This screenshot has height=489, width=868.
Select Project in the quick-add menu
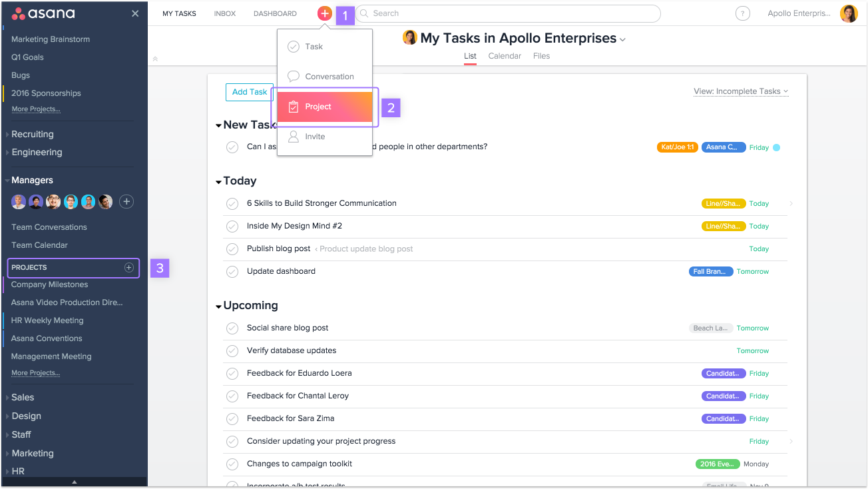(325, 107)
